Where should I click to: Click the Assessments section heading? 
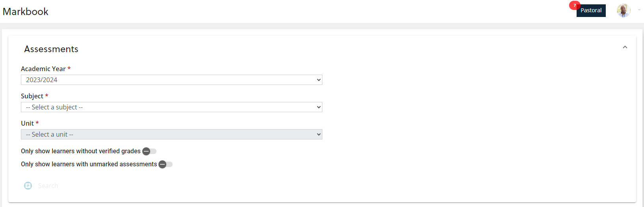coord(51,49)
